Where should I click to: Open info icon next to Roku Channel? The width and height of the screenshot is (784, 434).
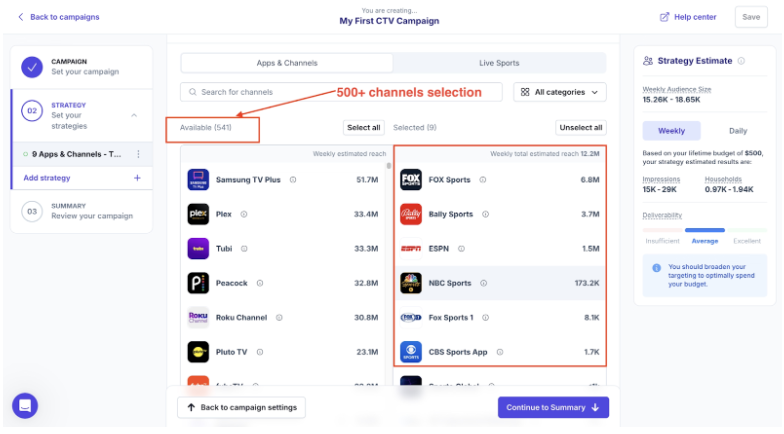[280, 318]
